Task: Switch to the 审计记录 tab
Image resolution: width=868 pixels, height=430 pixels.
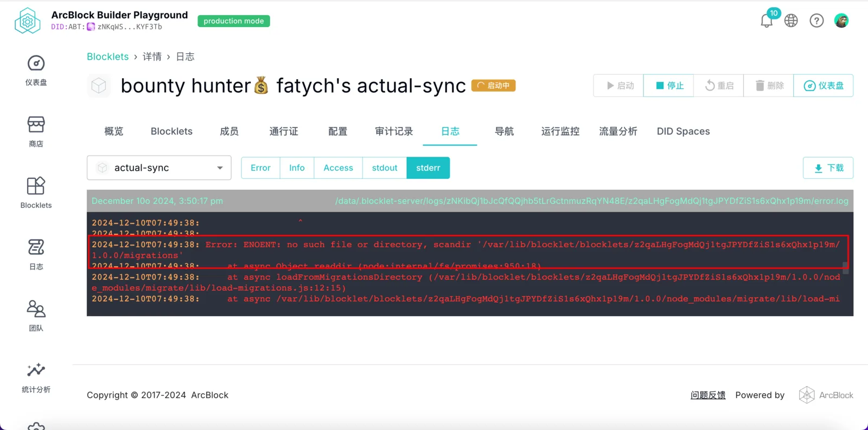Action: click(394, 131)
